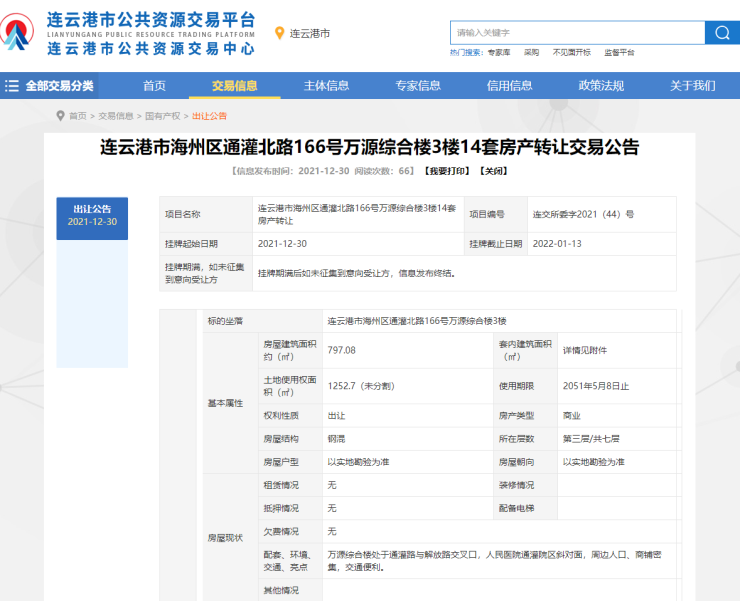Click the announcement title heading
The height and width of the screenshot is (601, 740).
[370, 147]
